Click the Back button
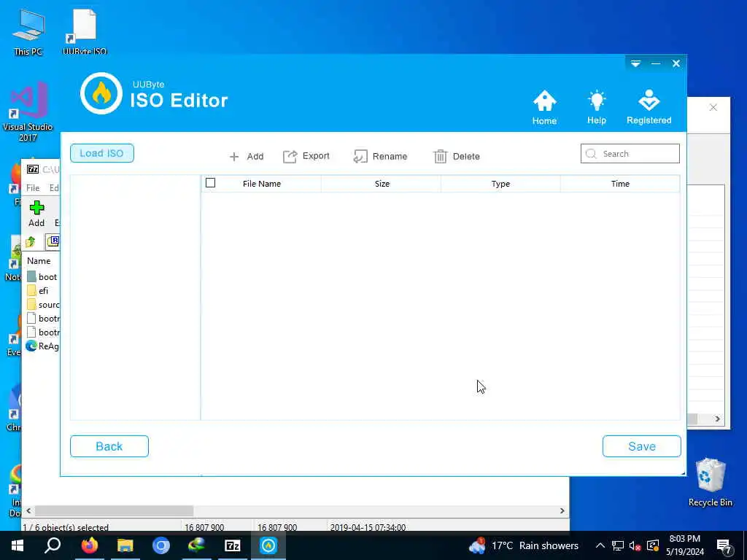The width and height of the screenshot is (747, 560). click(x=109, y=446)
